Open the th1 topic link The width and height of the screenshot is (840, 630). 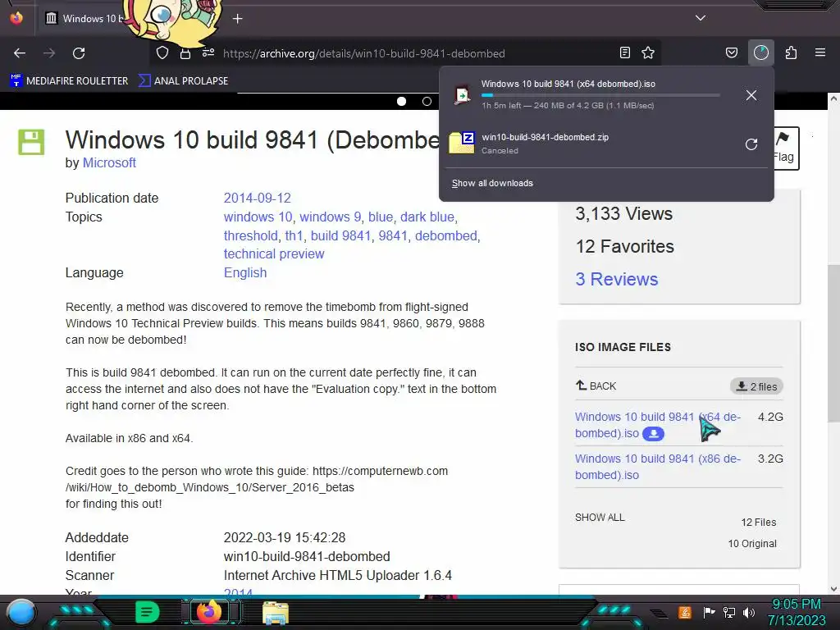pyautogui.click(x=294, y=235)
